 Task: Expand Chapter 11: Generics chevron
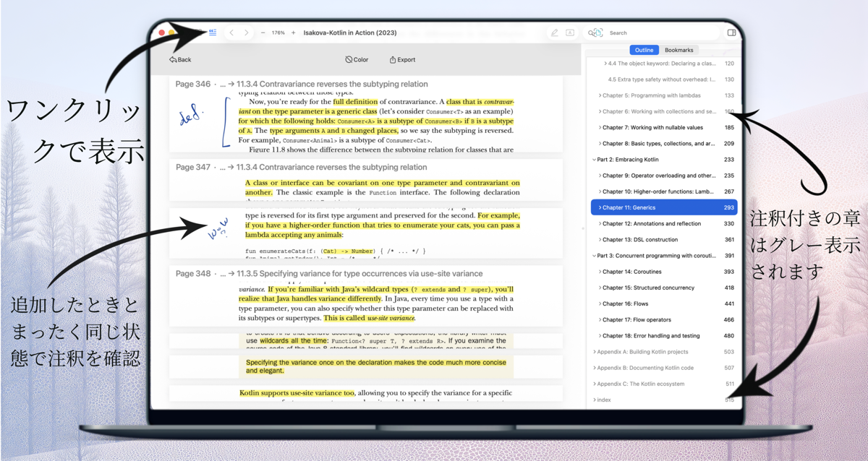coord(600,207)
